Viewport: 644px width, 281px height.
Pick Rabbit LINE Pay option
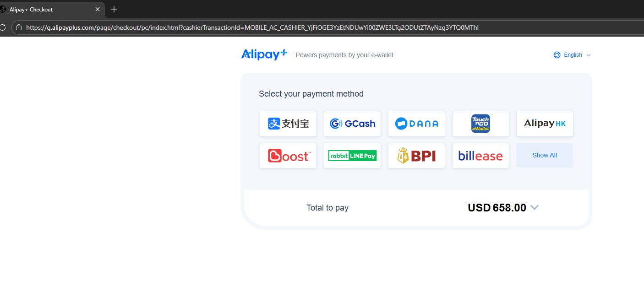point(352,156)
